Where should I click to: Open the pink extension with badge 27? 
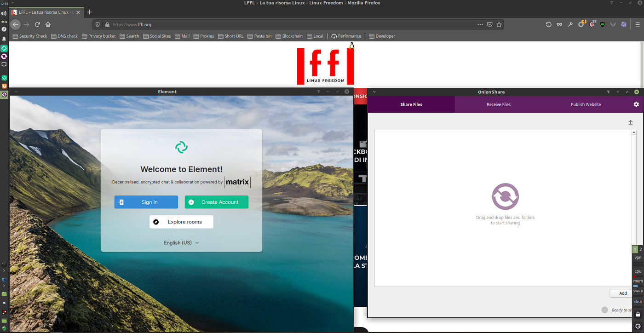pyautogui.click(x=592, y=24)
